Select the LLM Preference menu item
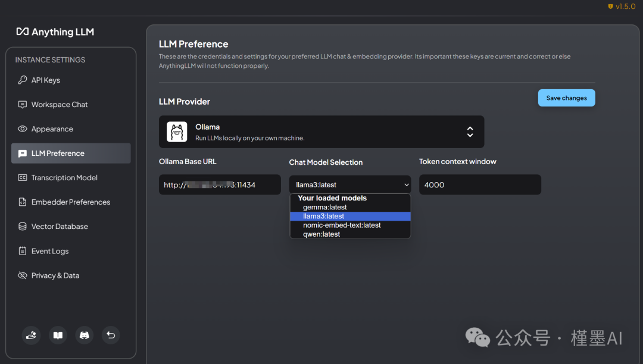This screenshot has width=643, height=364. tap(71, 153)
